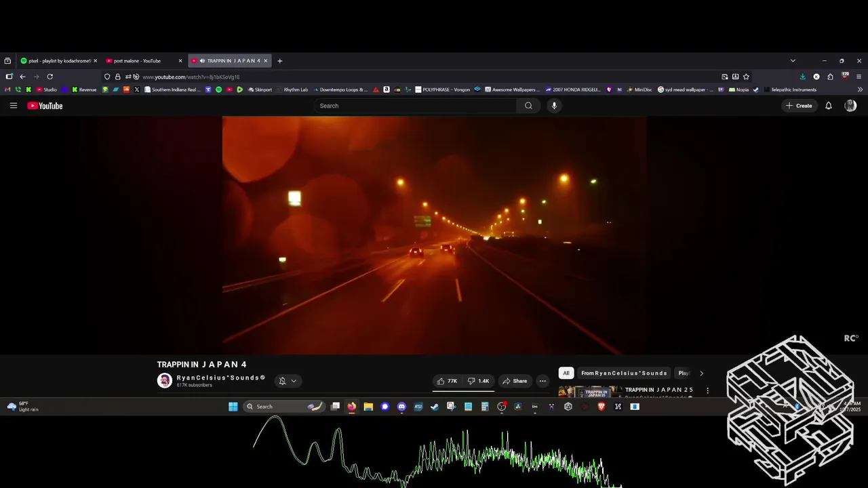This screenshot has height=488, width=868.
Task: Go to the YouTube home logo
Action: point(45,106)
